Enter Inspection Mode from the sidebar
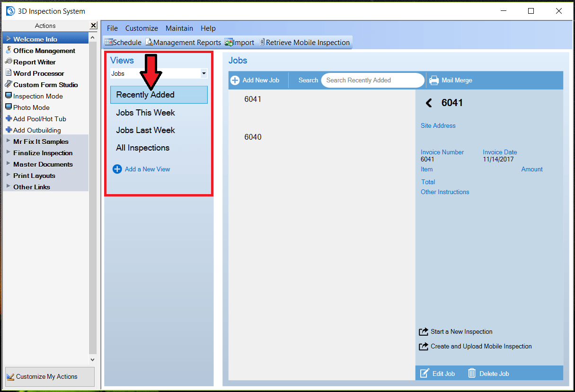 click(x=38, y=96)
